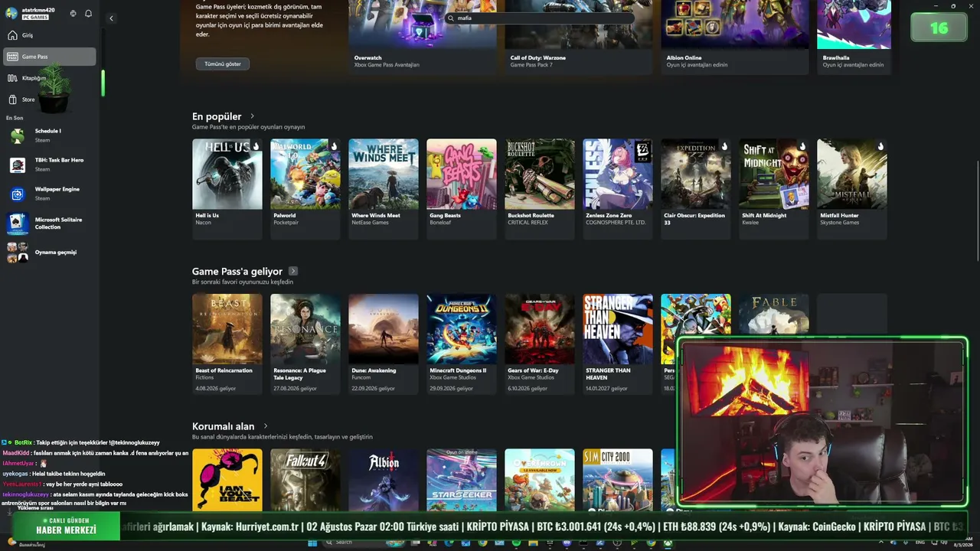Screen dimensions: 980x551
Task: Open the Overwatch Game Pass perks card
Action: (422, 37)
